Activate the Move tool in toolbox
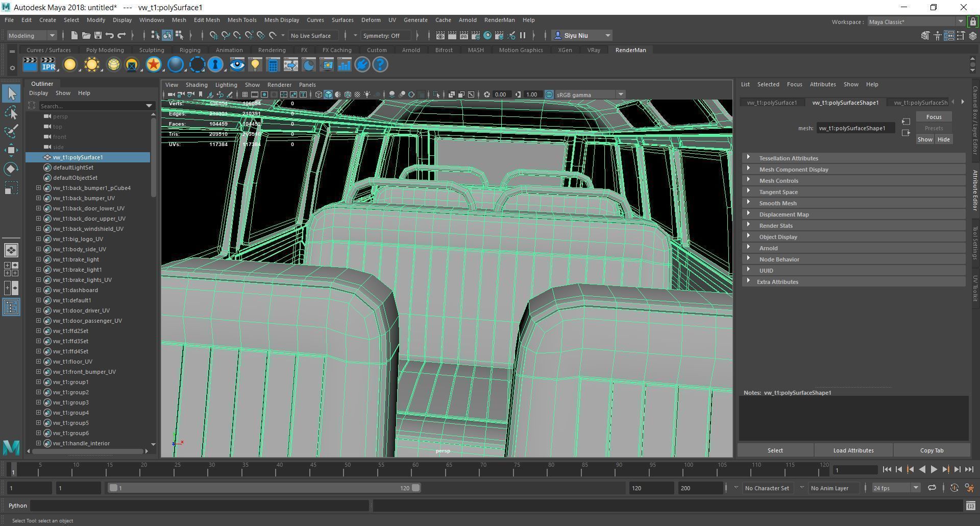This screenshot has width=980, height=526. click(12, 150)
